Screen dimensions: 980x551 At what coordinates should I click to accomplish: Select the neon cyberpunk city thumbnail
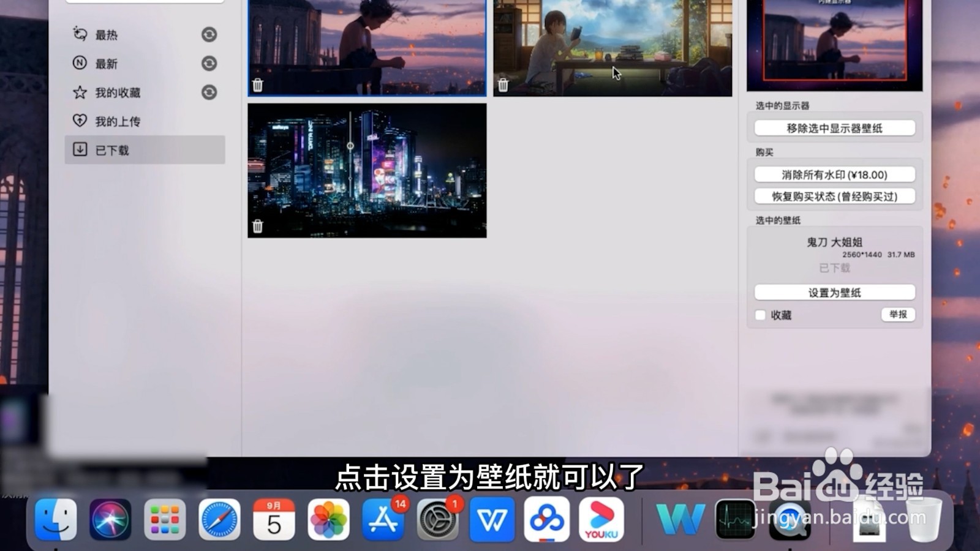pyautogui.click(x=367, y=170)
